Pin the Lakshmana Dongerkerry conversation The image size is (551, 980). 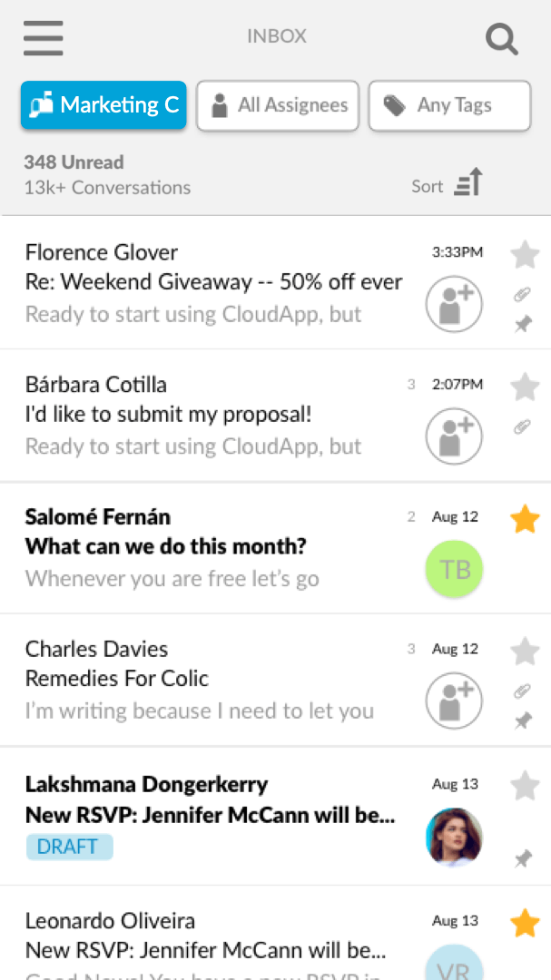coord(523,857)
